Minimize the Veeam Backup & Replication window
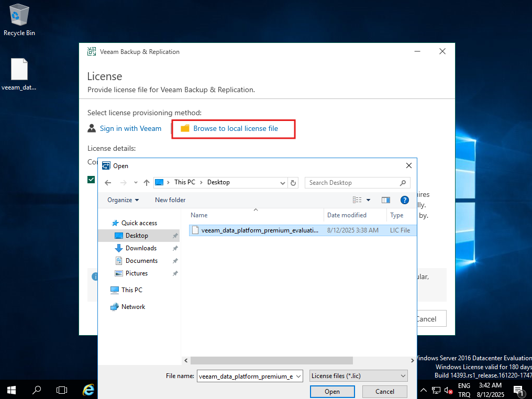Viewport: 532px width, 399px height. click(417, 51)
